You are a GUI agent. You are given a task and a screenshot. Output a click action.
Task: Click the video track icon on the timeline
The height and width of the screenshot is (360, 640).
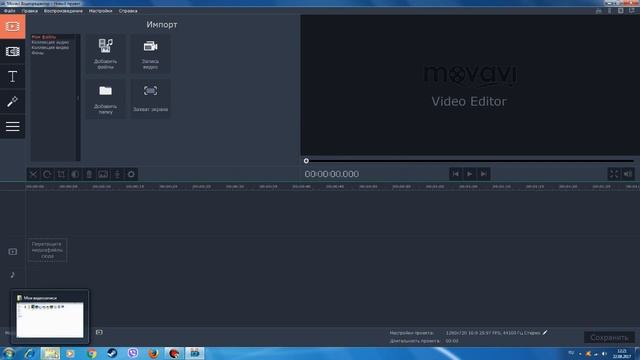click(x=13, y=252)
